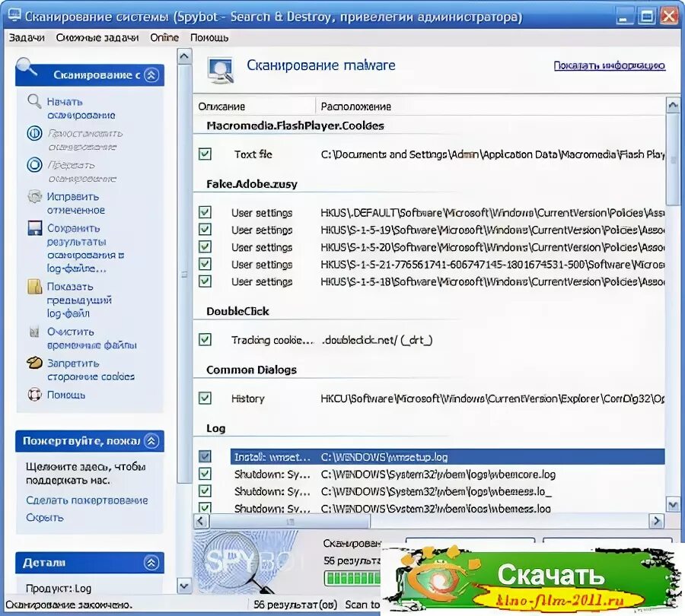Click the magnifier icon next to Начать сканирование

tap(34, 102)
